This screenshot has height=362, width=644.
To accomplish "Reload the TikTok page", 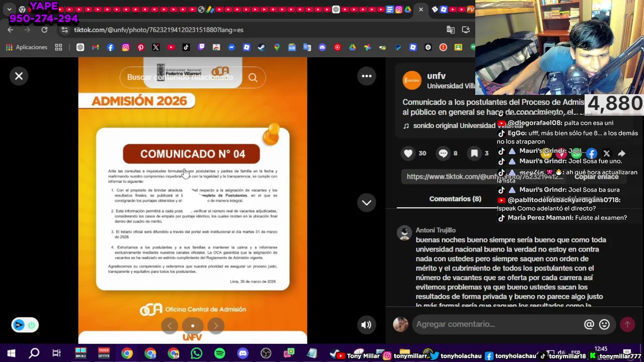I will click(x=44, y=30).
